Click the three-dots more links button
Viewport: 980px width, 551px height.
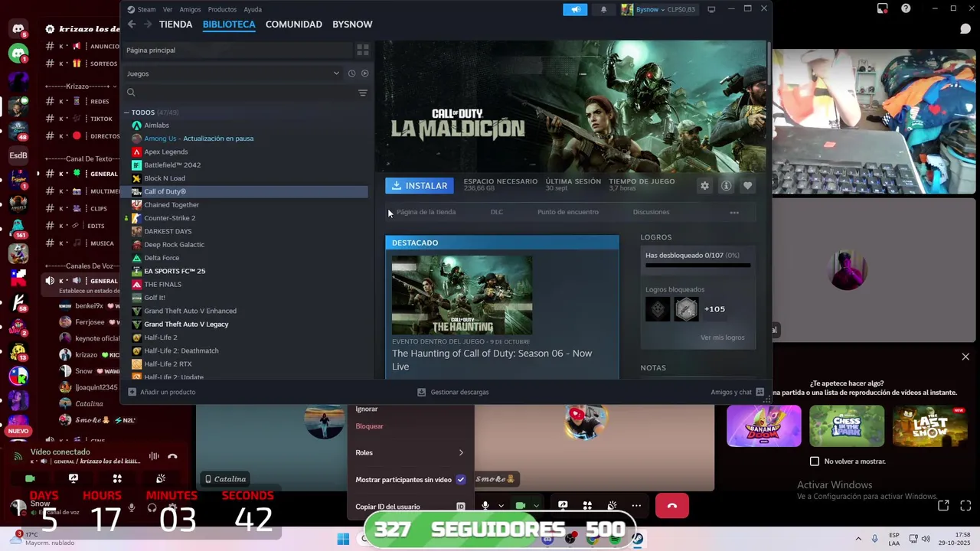pos(734,213)
